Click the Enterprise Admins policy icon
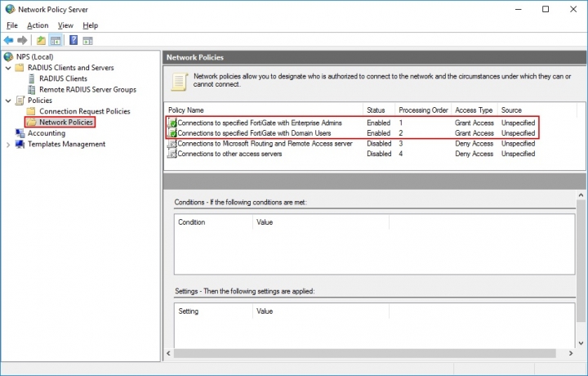This screenshot has height=376, width=588. pos(172,123)
